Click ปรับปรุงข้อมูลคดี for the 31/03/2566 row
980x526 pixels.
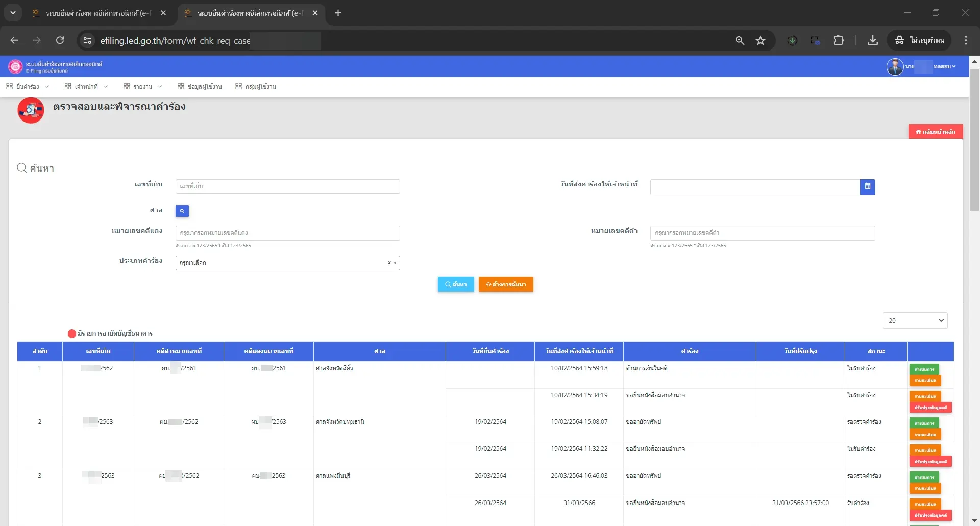pos(930,516)
